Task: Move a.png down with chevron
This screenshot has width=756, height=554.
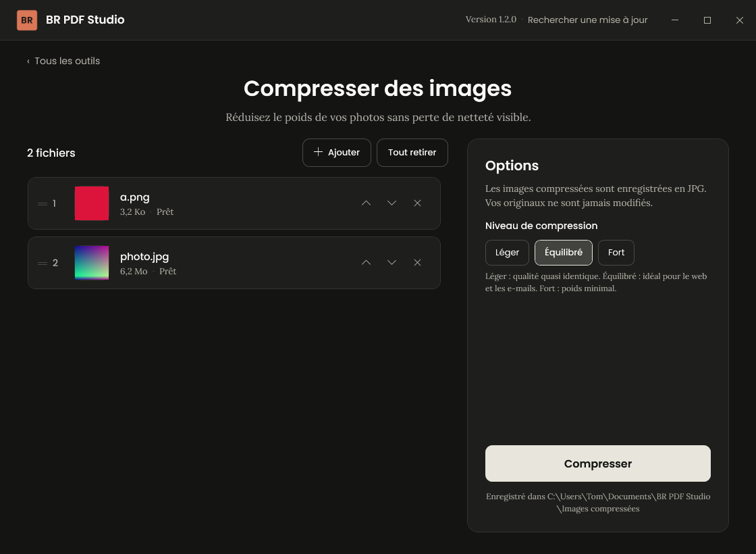Action: [391, 203]
